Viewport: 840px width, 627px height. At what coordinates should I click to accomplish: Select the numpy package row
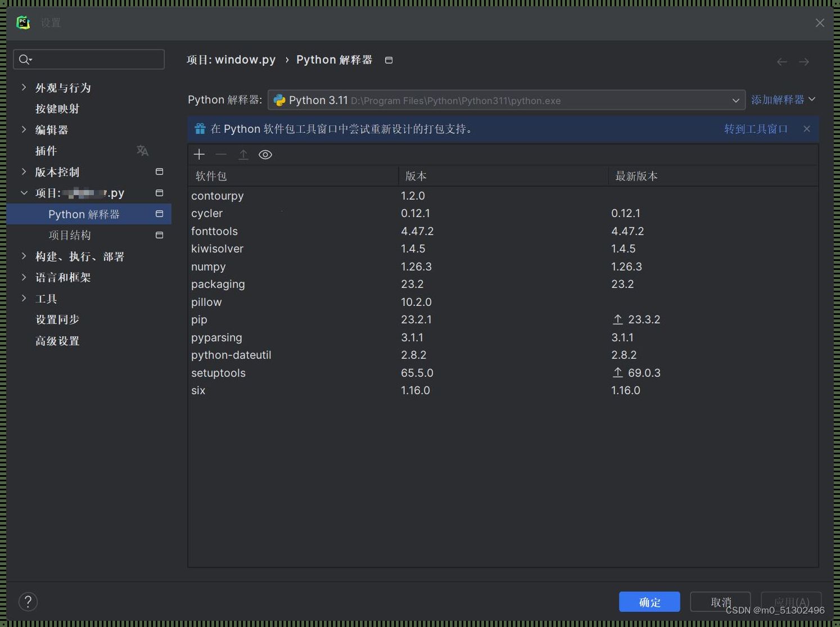(503, 267)
